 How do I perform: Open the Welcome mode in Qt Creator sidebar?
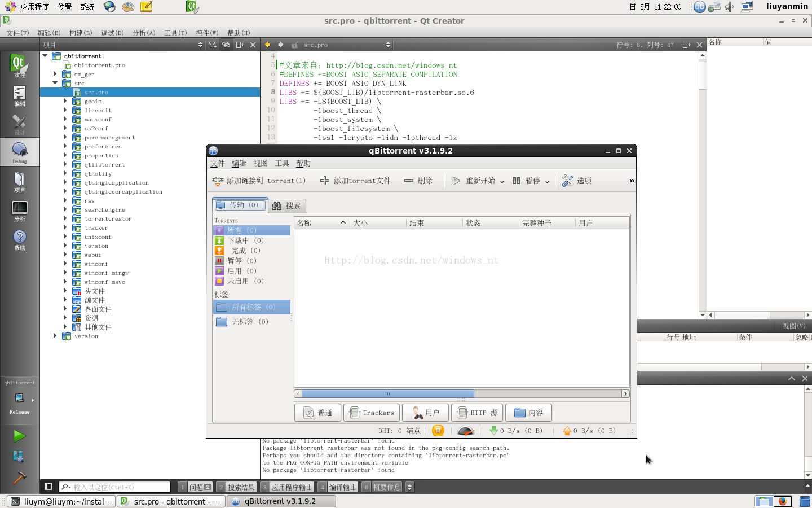19,65
